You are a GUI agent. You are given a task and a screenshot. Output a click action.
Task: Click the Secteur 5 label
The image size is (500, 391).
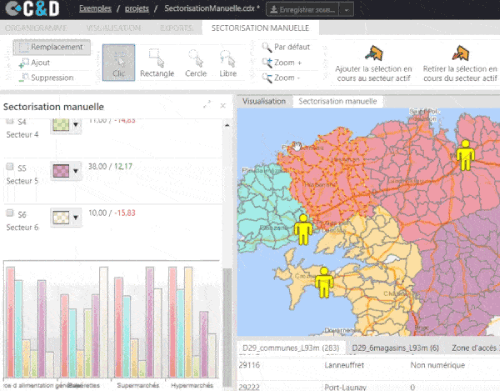22,181
